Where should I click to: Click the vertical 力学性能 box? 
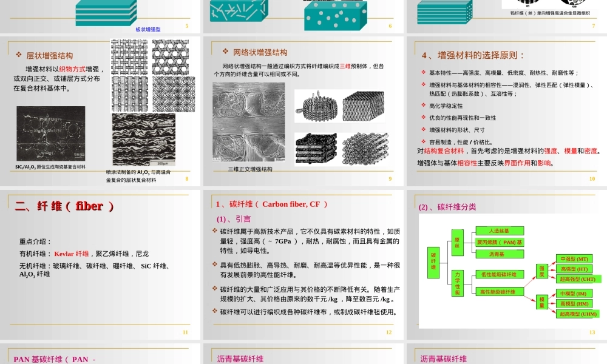(457, 283)
